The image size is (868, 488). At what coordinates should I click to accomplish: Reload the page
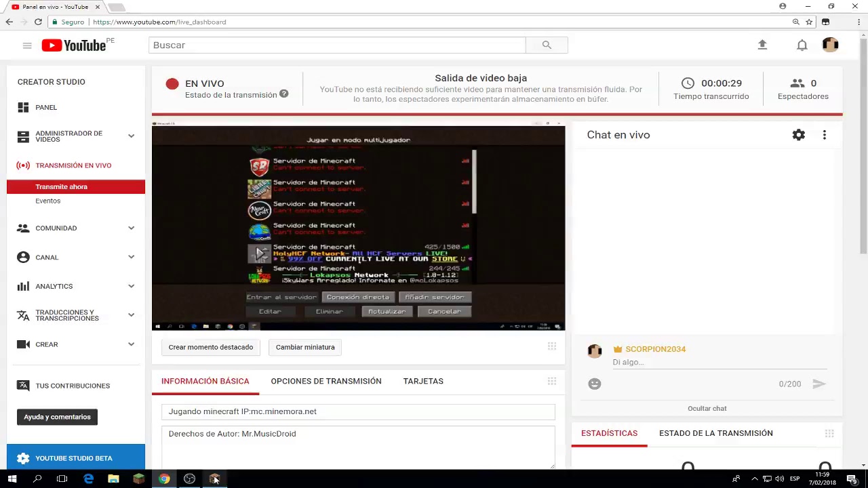[x=38, y=22]
